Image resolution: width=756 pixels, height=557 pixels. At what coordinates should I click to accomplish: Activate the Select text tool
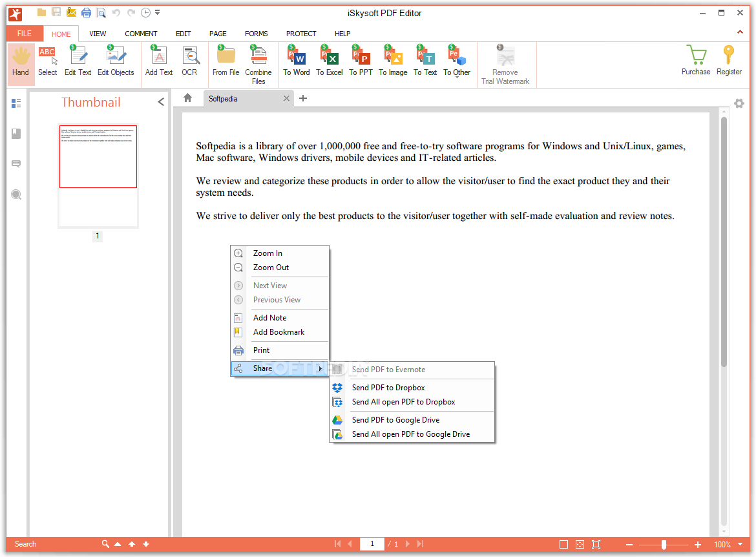pos(47,61)
